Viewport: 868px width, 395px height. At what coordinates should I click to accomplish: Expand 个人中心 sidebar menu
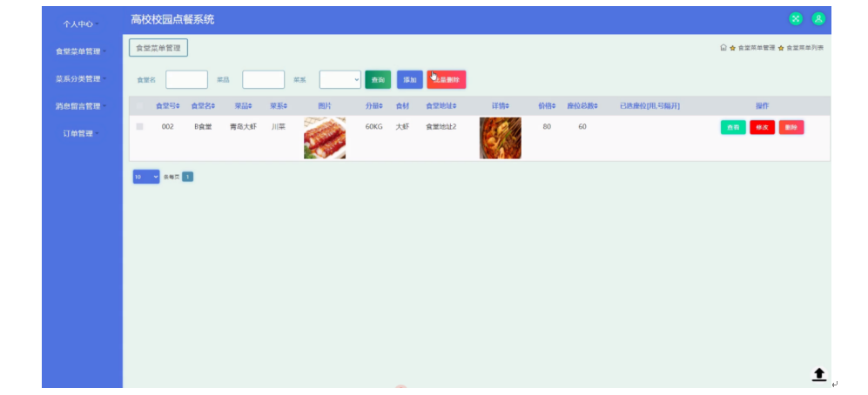pos(81,24)
